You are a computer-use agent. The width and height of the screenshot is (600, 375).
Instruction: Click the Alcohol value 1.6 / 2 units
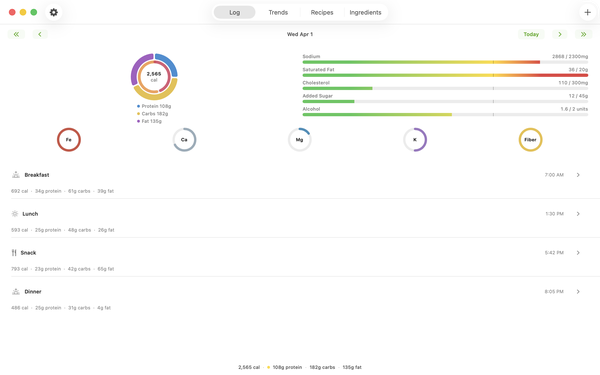coord(574,109)
